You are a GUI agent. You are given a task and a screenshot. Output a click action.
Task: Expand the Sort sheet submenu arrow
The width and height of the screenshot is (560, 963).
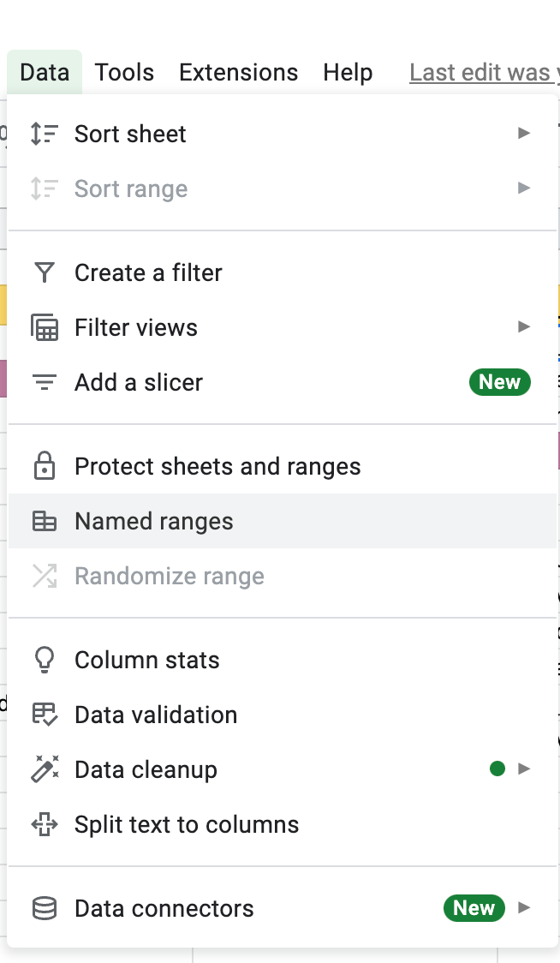524,134
